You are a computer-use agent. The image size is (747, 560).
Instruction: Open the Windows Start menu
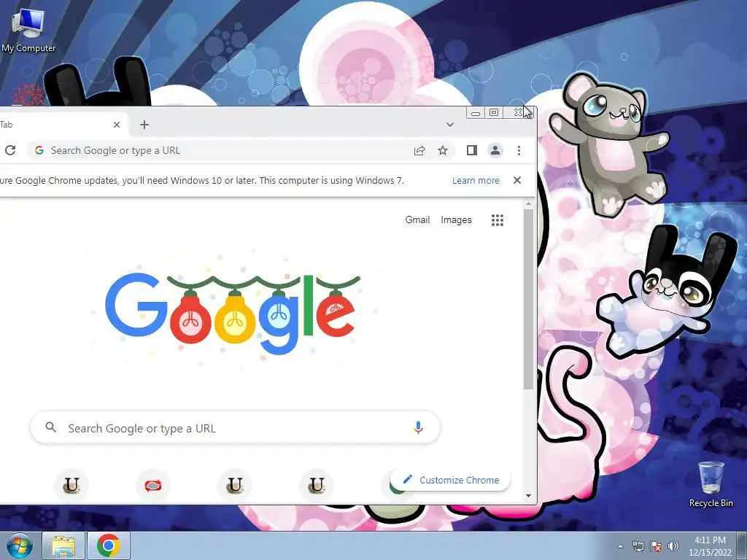pos(19,545)
